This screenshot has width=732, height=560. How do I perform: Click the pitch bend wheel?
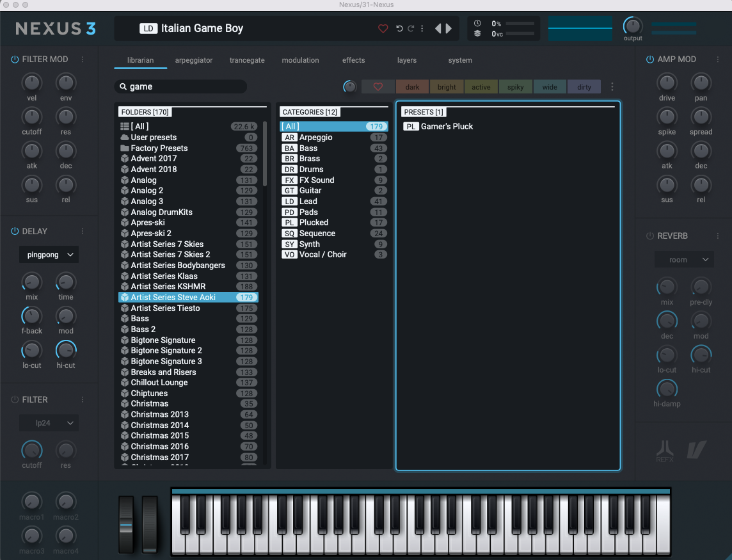click(126, 525)
